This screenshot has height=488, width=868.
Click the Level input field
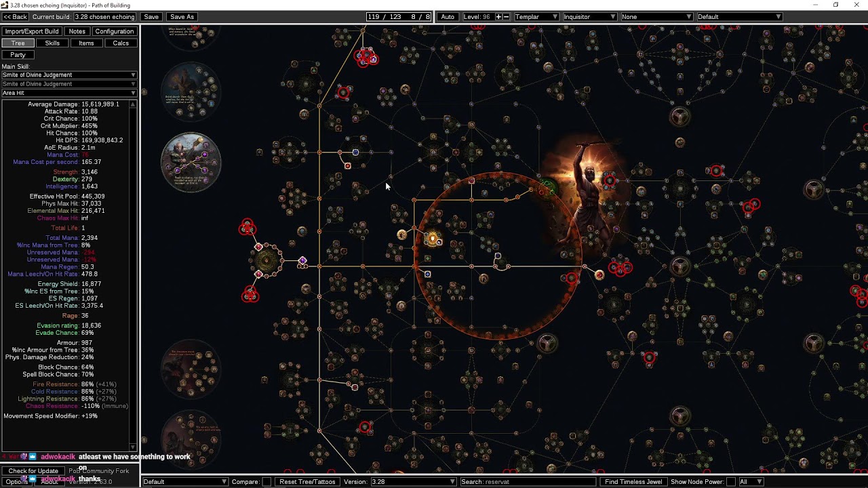[x=477, y=16]
